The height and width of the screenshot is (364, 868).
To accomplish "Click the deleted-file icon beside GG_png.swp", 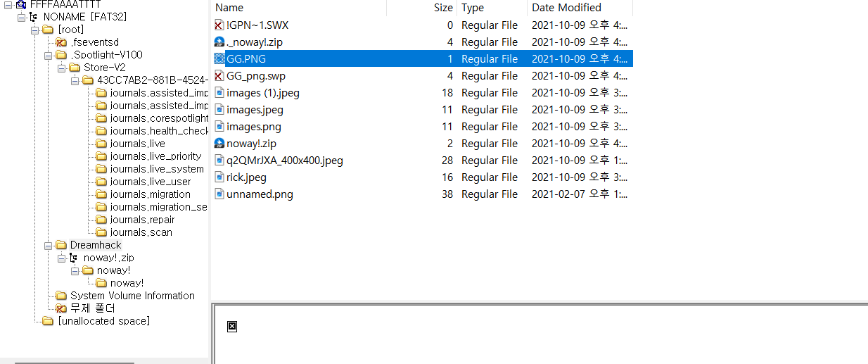I will coord(219,76).
